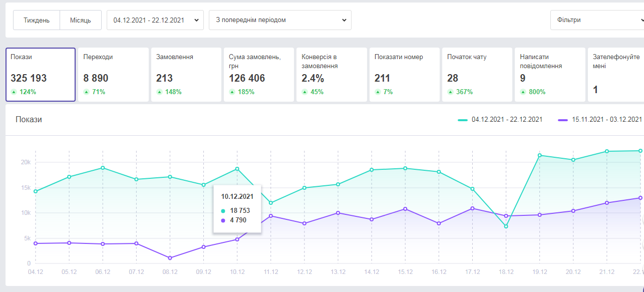Viewport: 644px width, 292px height.
Task: Select the Зателефонуйте мені metric card
Action: point(616,75)
